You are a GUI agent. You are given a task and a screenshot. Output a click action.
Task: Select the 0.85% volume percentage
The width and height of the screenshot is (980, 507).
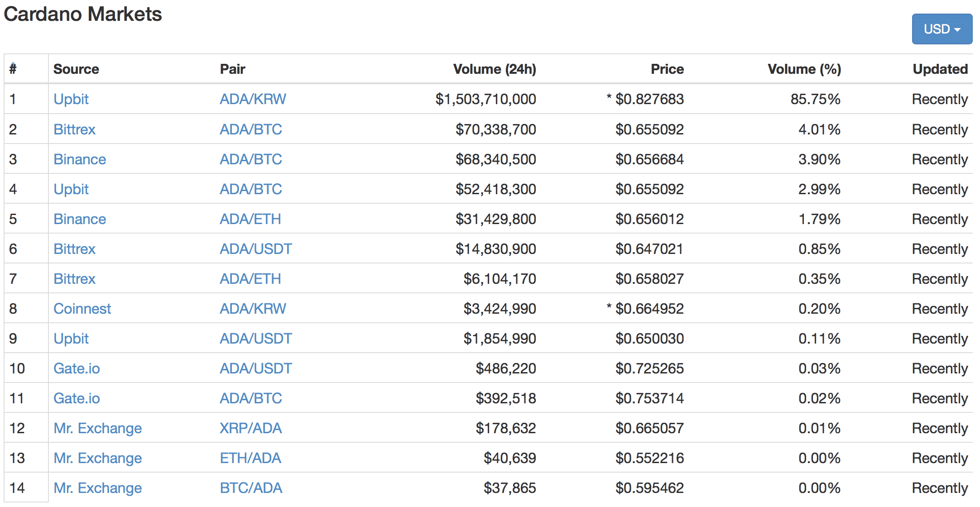[x=819, y=249]
